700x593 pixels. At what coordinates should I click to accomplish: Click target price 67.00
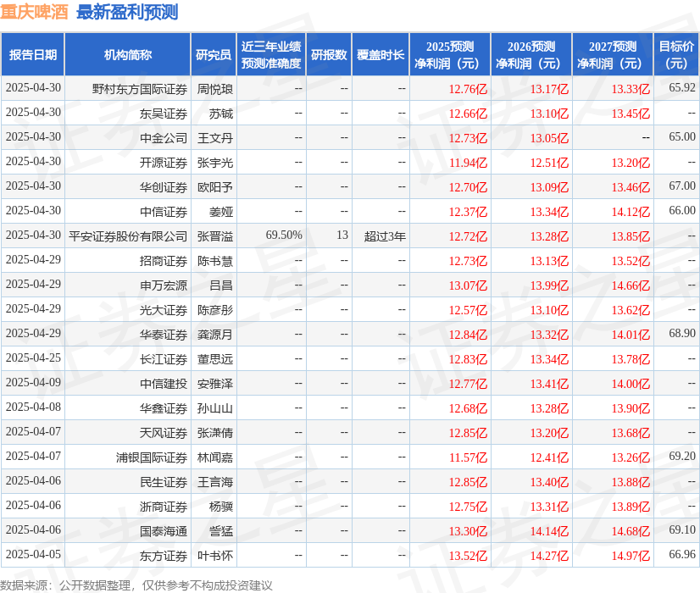tap(682, 186)
